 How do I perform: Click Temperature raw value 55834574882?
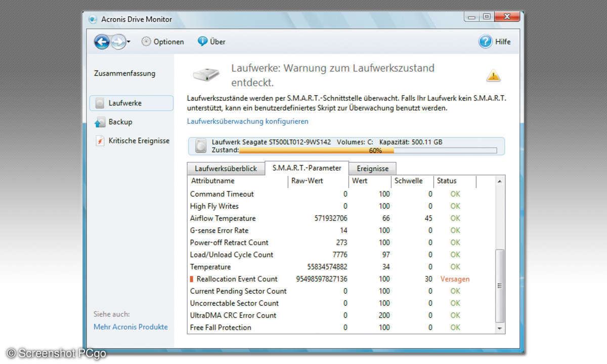[327, 267]
